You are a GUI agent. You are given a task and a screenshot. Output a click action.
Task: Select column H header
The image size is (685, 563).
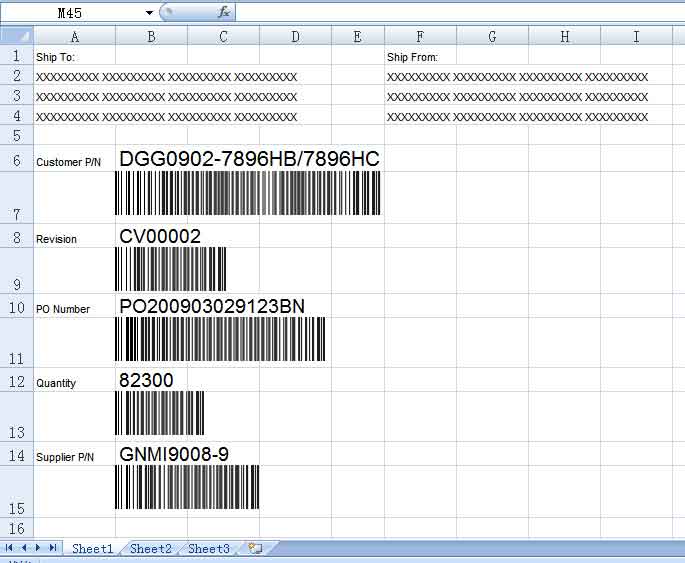click(564, 36)
